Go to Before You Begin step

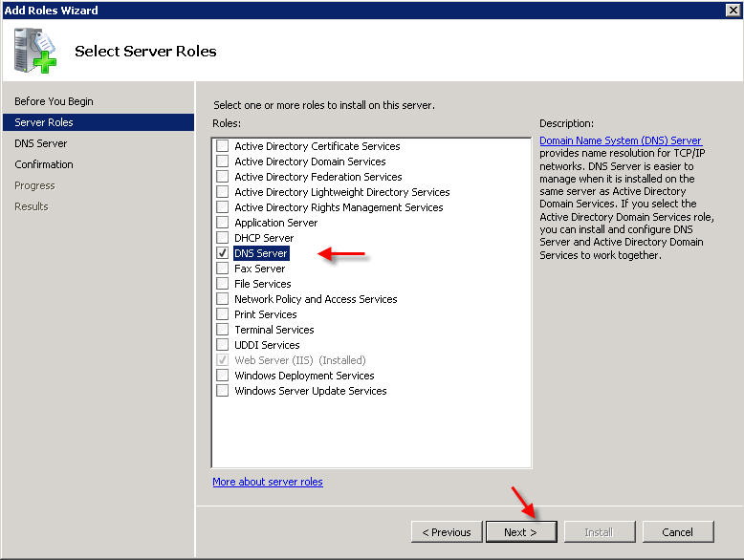coord(54,101)
